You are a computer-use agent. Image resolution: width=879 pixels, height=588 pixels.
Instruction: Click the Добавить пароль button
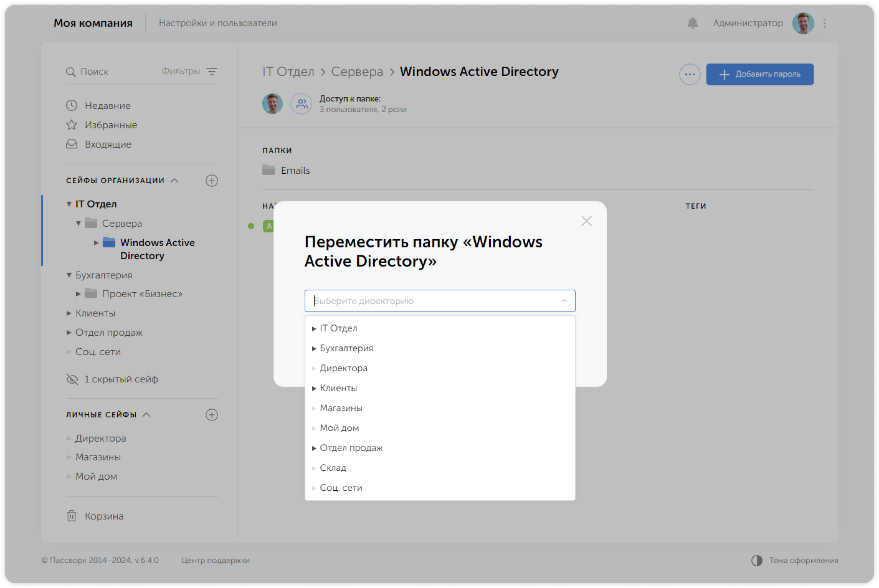click(x=759, y=74)
